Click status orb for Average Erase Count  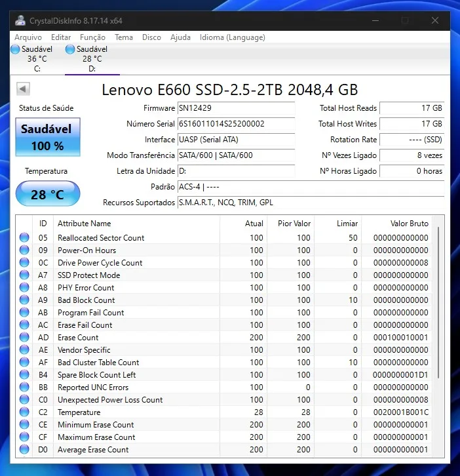tap(24, 449)
